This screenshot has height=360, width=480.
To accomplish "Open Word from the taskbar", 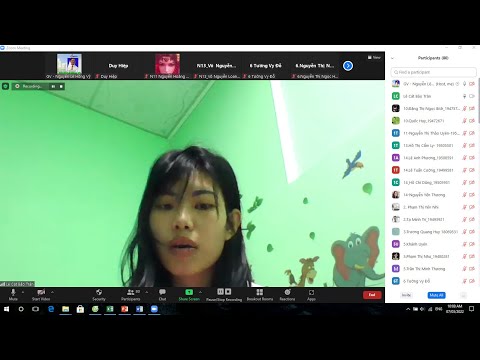I will [139, 309].
